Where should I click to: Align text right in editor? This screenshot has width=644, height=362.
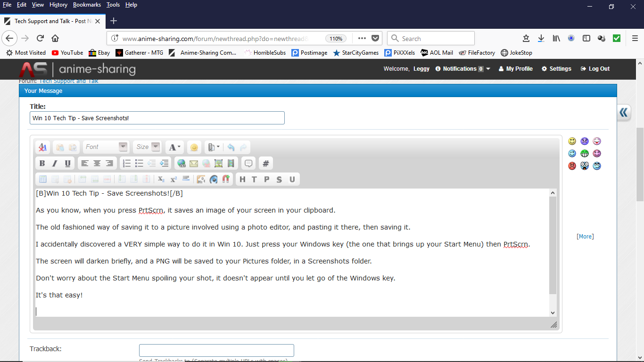pos(109,164)
